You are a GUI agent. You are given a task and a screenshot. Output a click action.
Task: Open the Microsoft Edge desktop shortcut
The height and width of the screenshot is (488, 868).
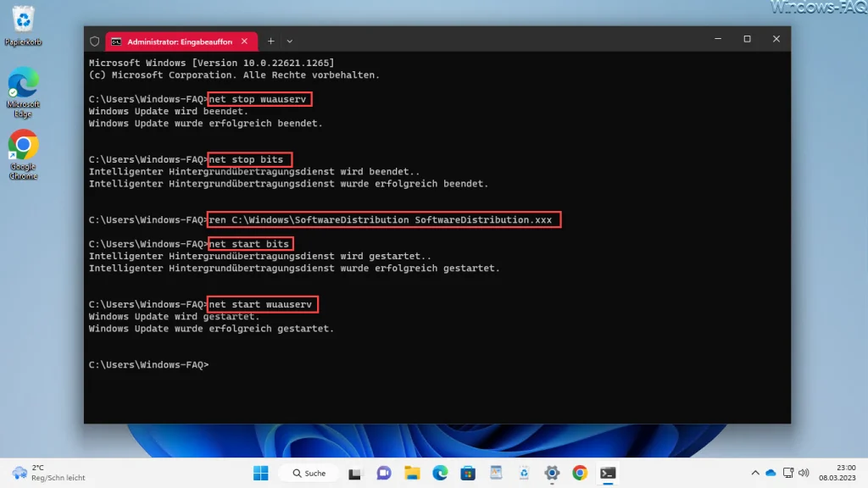pos(23,91)
